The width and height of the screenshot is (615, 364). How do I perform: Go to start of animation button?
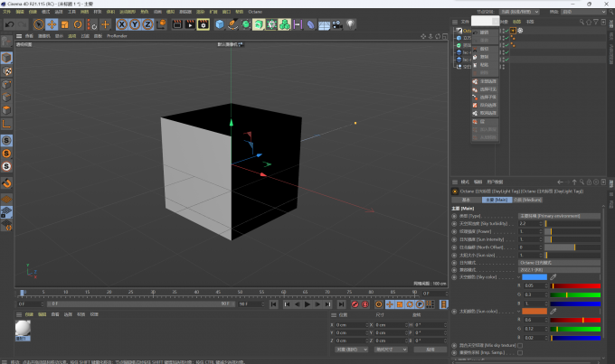[x=273, y=304]
